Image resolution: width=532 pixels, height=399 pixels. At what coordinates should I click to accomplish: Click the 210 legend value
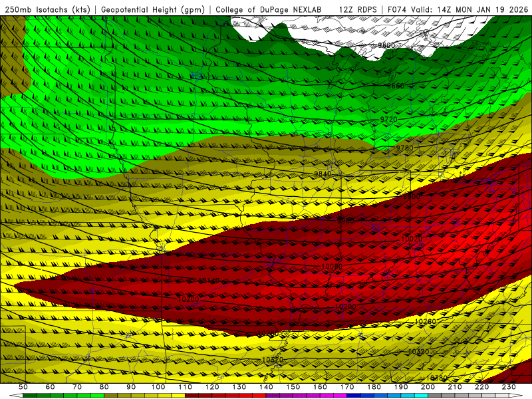[x=455, y=387]
